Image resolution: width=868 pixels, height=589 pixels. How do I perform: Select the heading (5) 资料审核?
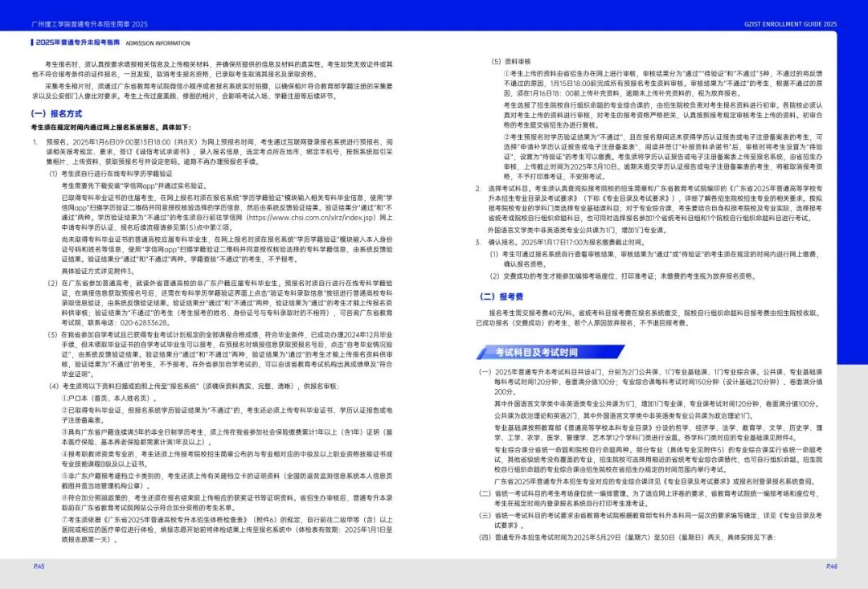tap(511, 61)
